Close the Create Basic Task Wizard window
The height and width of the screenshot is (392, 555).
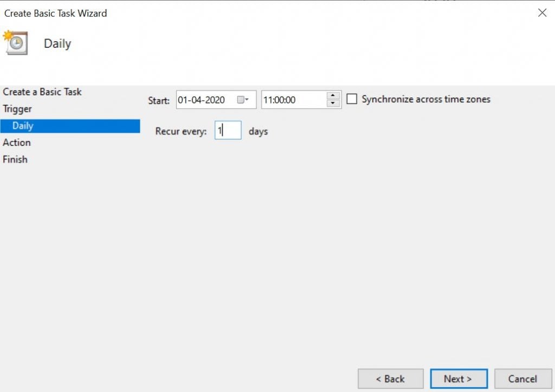coord(542,13)
